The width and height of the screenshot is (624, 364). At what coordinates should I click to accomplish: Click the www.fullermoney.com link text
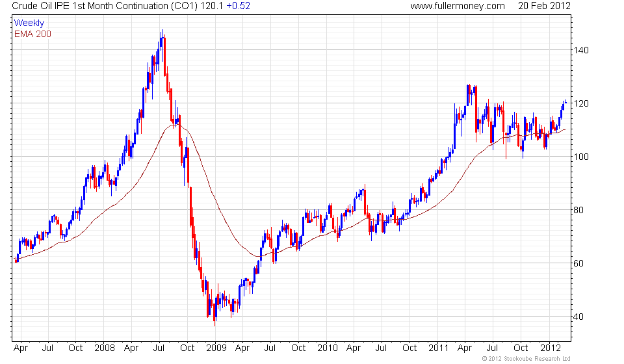(457, 6)
